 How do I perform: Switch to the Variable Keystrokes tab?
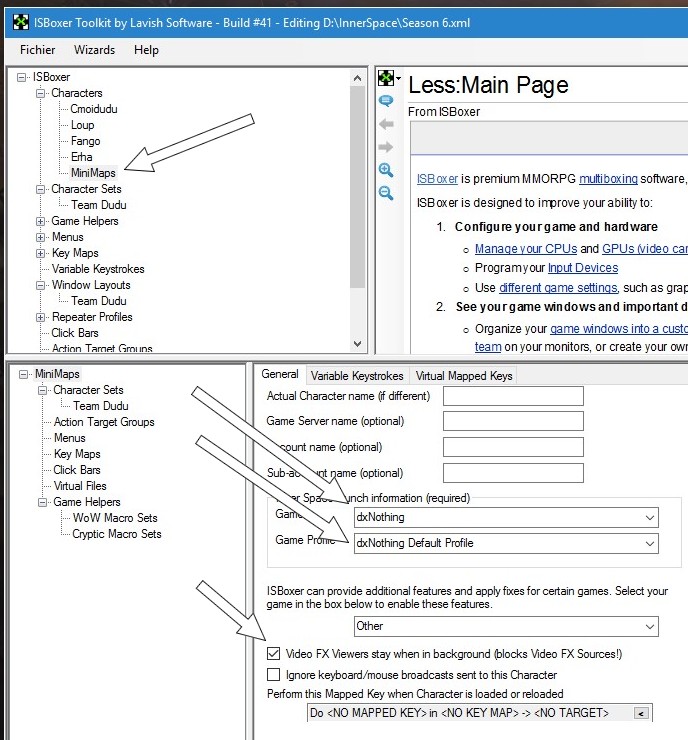click(x=357, y=376)
